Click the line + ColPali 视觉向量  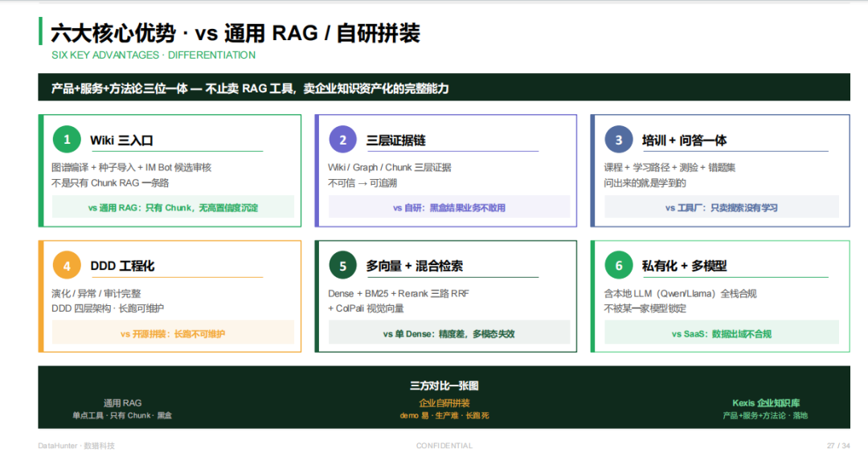pyautogui.click(x=366, y=308)
